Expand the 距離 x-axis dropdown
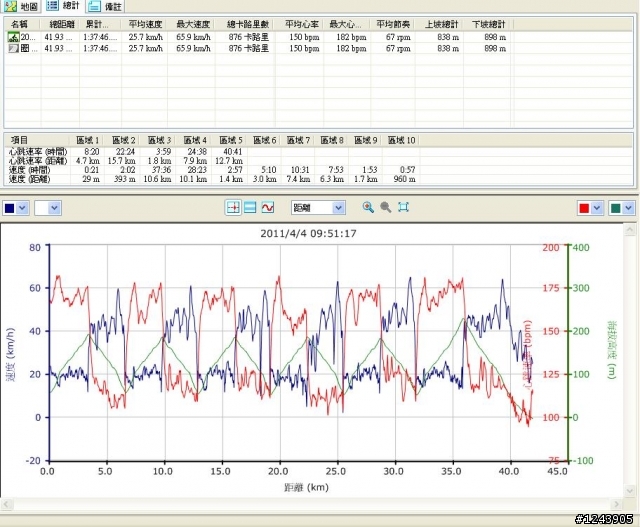640x527 pixels. click(339, 208)
